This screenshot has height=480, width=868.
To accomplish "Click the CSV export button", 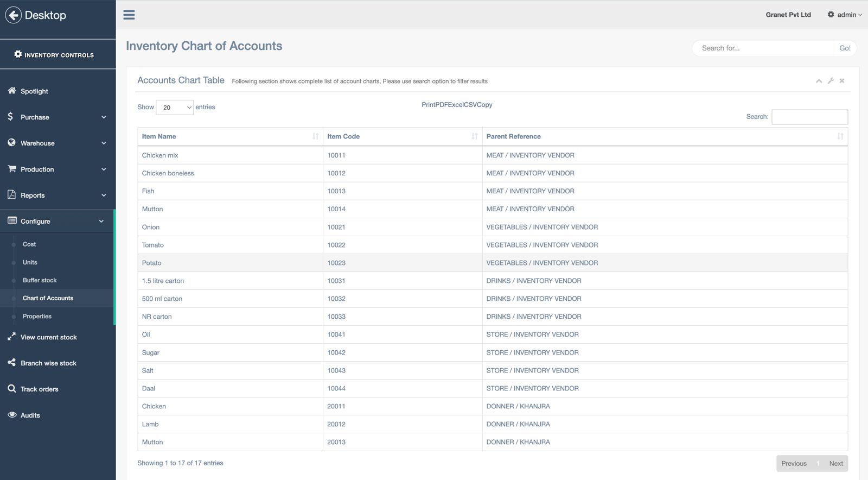I will [470, 105].
